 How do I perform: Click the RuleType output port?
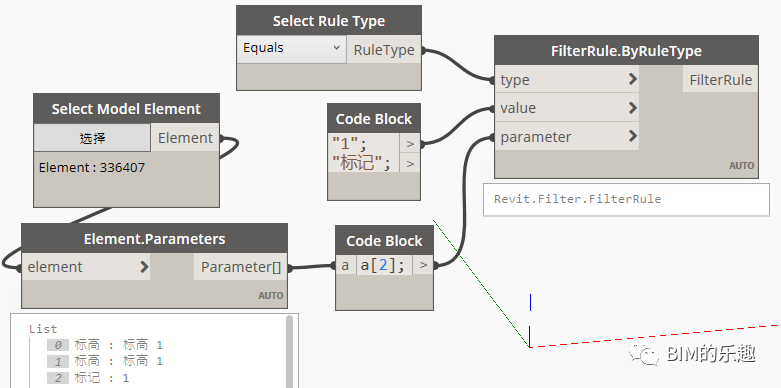point(384,50)
